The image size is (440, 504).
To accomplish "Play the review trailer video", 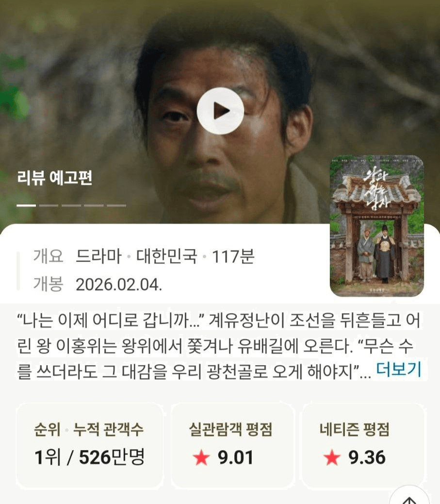I will point(220,111).
